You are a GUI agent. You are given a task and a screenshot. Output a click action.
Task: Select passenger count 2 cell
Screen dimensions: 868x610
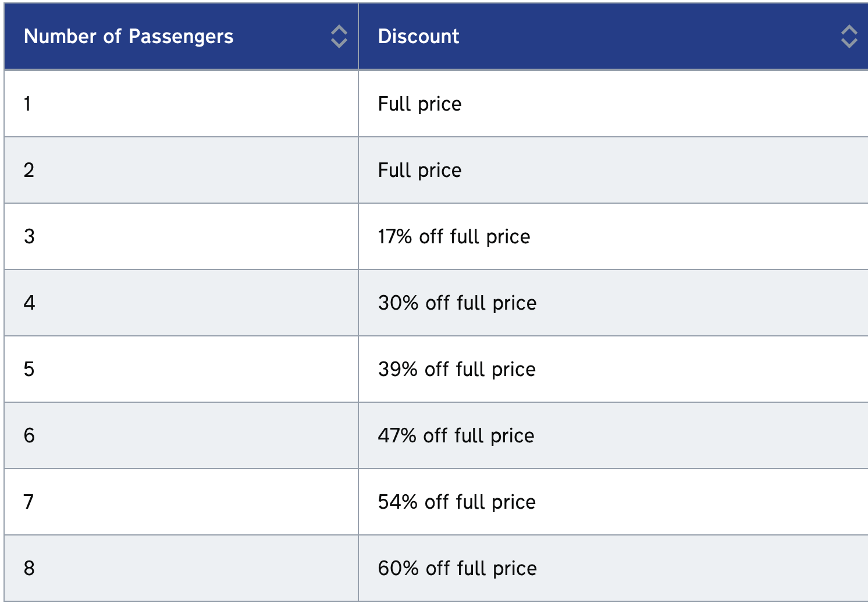pyautogui.click(x=29, y=171)
